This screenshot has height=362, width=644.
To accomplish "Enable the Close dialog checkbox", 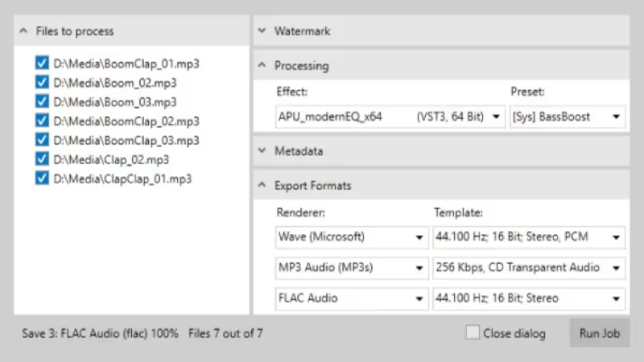I will click(x=473, y=332).
